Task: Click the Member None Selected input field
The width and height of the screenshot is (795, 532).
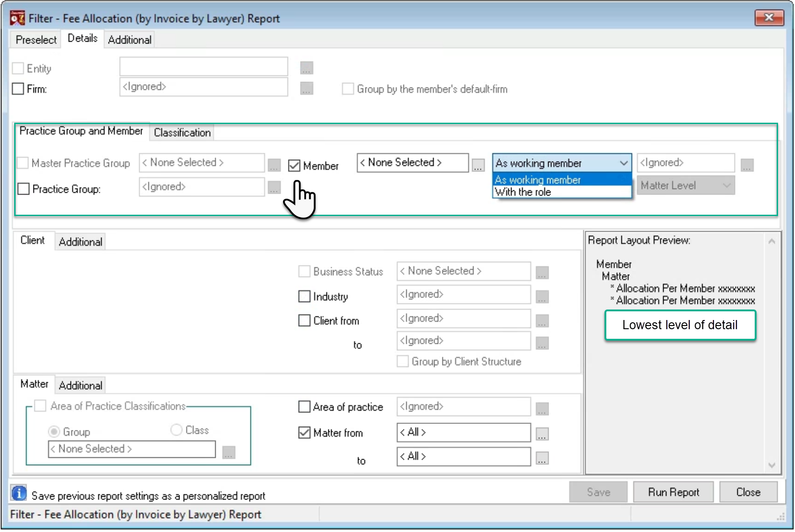Action: click(x=413, y=163)
